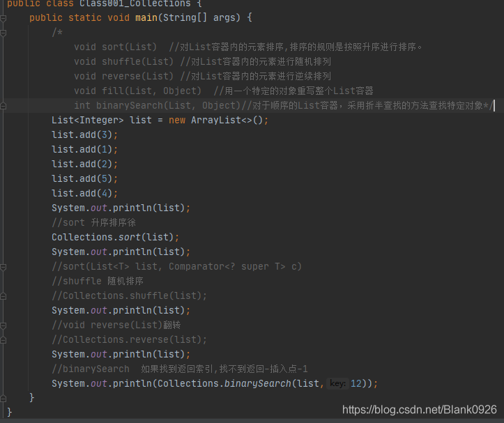
Task: Click the //sort 升序排序 comment line
Action: (93, 222)
